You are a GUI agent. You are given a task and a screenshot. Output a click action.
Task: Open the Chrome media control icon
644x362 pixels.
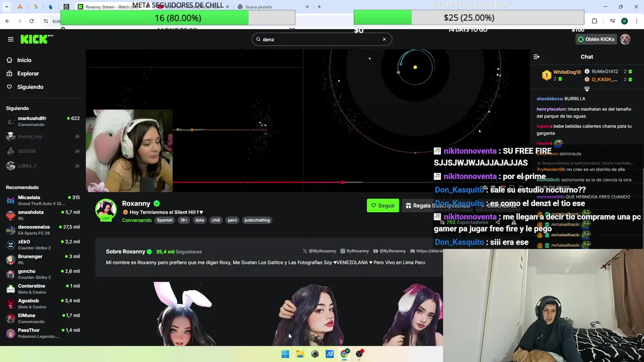click(612, 21)
